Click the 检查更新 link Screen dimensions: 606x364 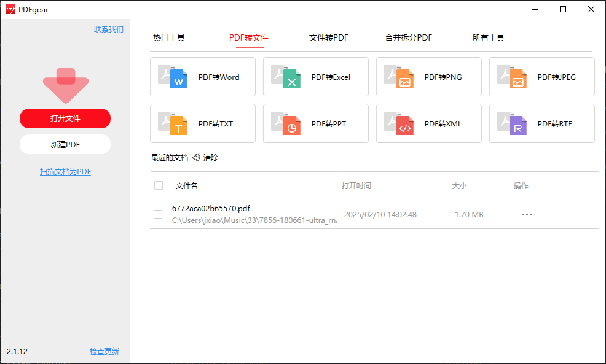click(x=104, y=352)
